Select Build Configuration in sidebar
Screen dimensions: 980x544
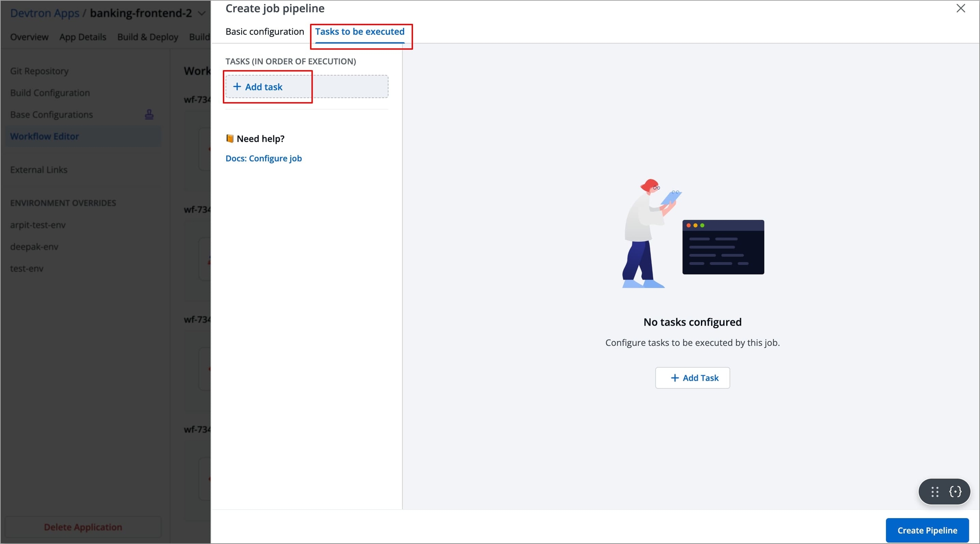50,93
